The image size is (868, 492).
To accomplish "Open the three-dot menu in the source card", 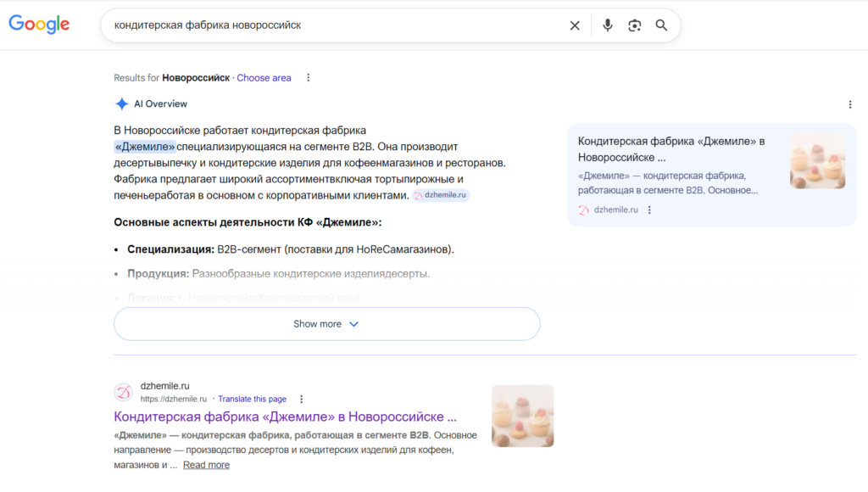I will (x=649, y=210).
